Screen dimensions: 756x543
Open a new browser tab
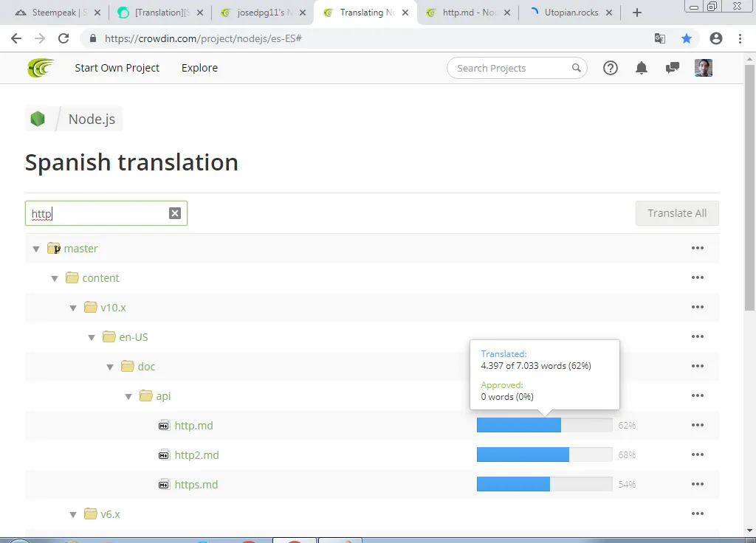coord(637,13)
